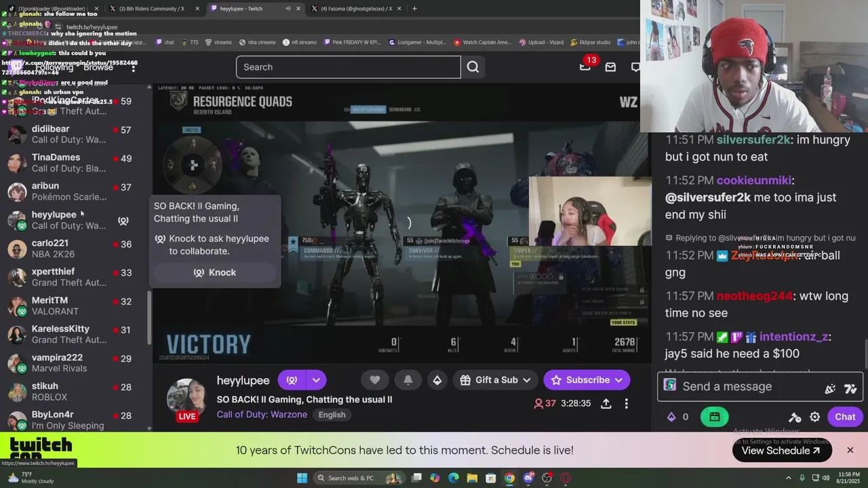Click the collaboration icon on heyylupee sidebar row
The width and height of the screenshot is (868, 488).
click(123, 220)
